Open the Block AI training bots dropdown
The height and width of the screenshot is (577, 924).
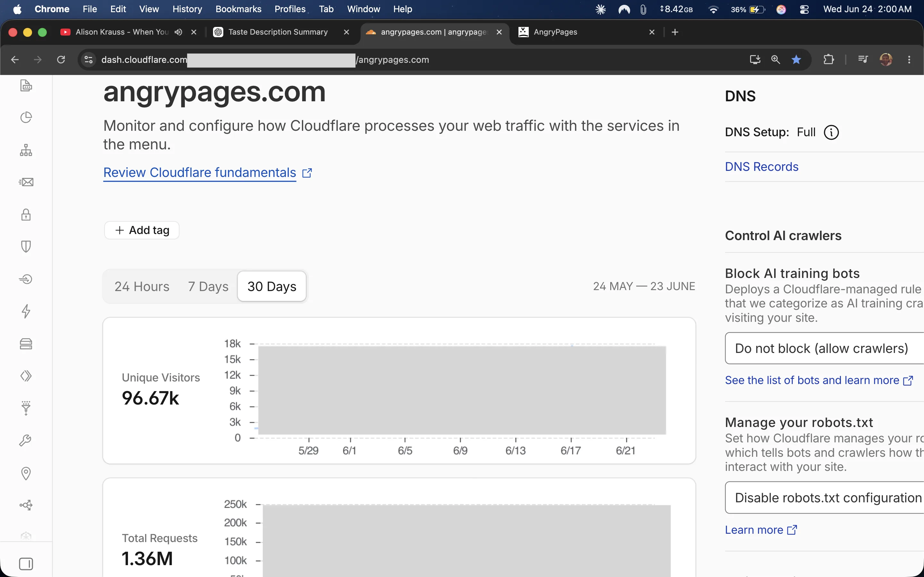[x=824, y=348]
